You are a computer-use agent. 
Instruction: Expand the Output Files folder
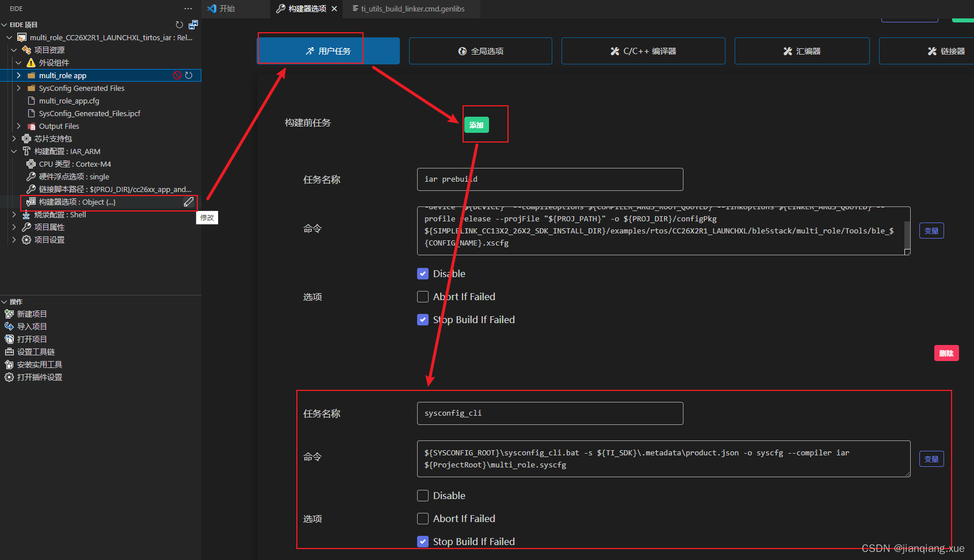[18, 126]
